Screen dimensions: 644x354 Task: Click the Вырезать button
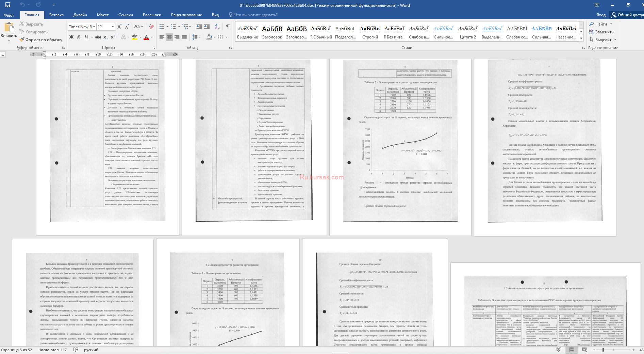(31, 24)
